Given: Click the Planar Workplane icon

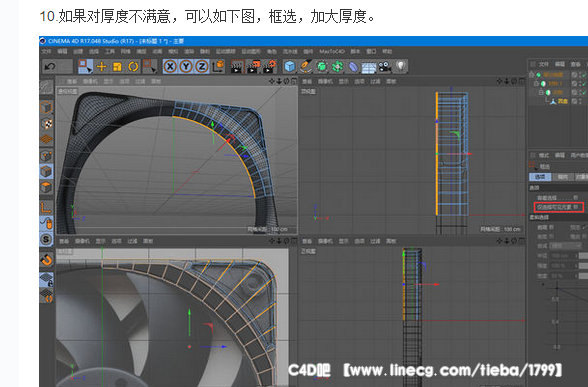Looking at the screenshot, I should pyautogui.click(x=46, y=296).
